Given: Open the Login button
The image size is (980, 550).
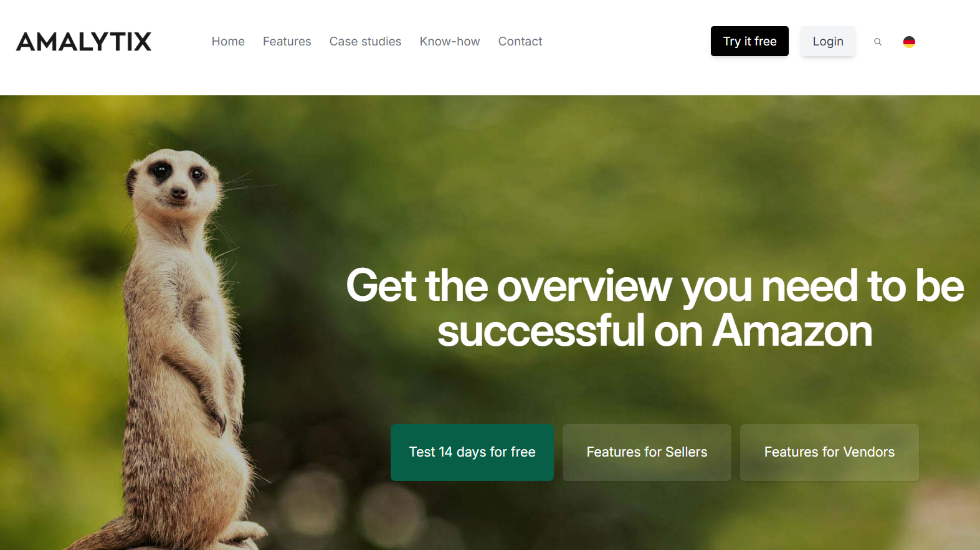Looking at the screenshot, I should click(828, 41).
